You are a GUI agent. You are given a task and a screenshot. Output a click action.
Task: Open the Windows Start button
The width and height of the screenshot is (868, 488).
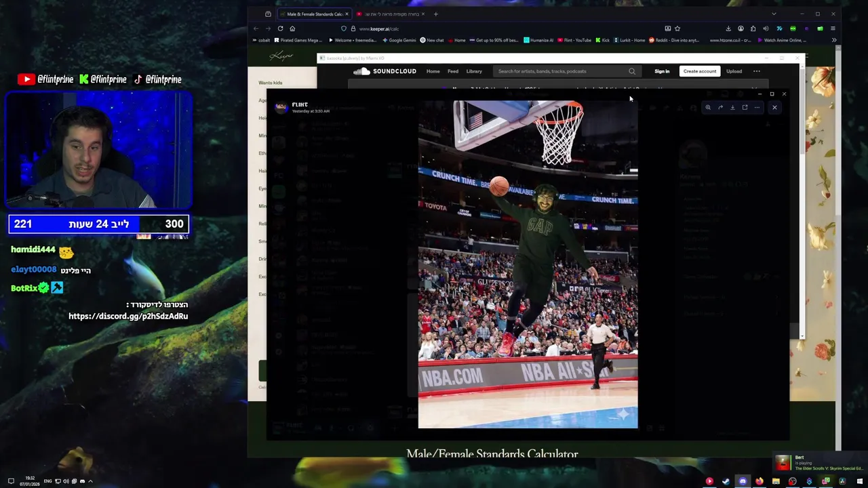[859, 481]
